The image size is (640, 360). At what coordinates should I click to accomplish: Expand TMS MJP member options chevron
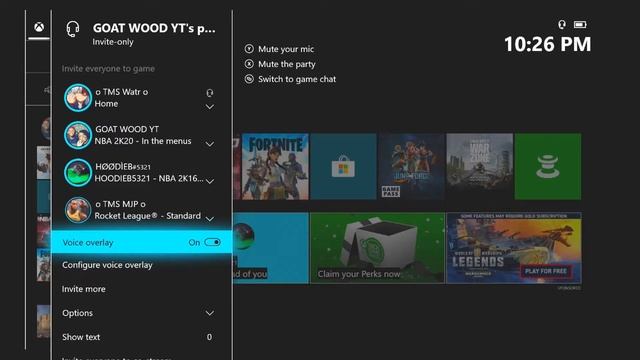tap(210, 219)
